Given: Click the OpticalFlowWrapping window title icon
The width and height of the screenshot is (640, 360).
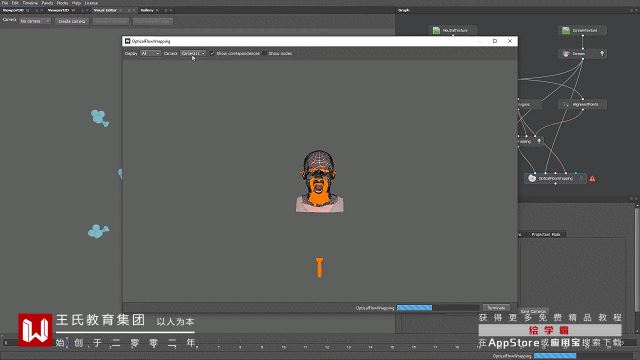Looking at the screenshot, I should 127,41.
